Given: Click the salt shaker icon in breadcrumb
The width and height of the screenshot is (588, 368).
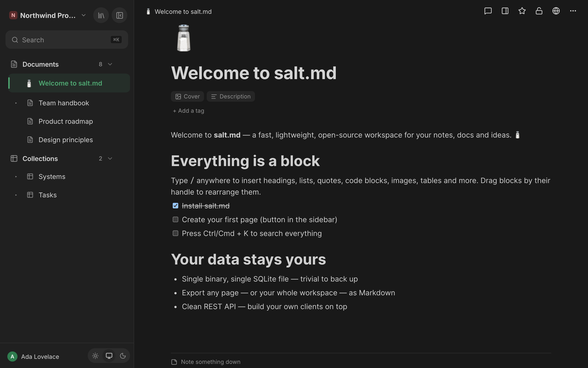Looking at the screenshot, I should point(148,12).
